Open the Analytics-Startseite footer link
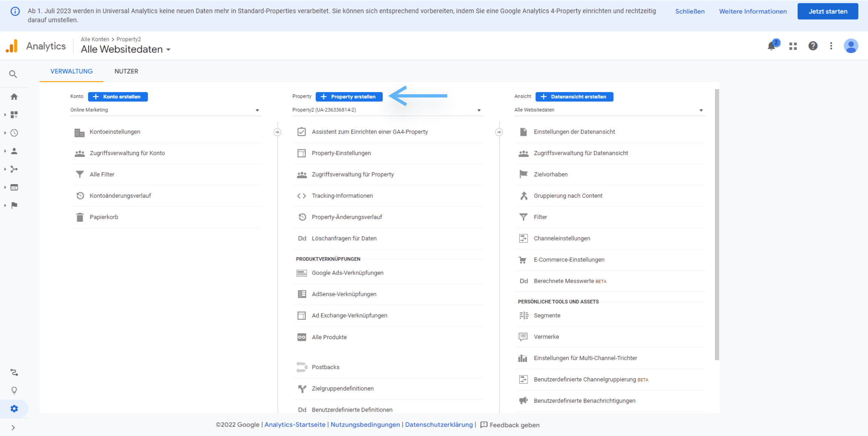The width and height of the screenshot is (868, 436). point(295,425)
